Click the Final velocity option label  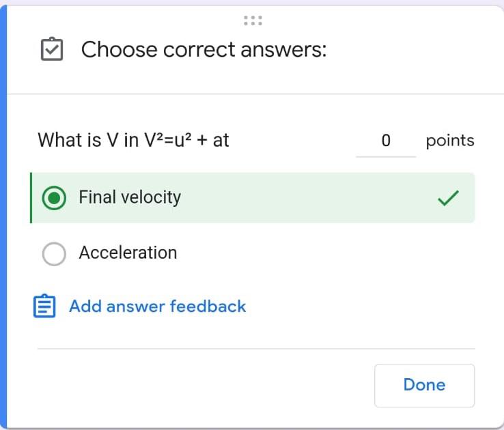click(x=130, y=197)
